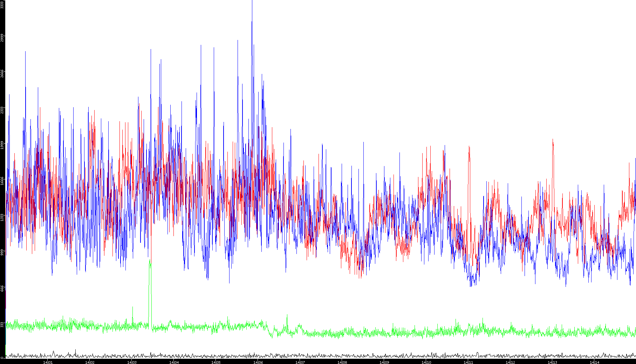Click the 666 value on the vertical axis
The height and width of the screenshot is (364, 636).
2,288
